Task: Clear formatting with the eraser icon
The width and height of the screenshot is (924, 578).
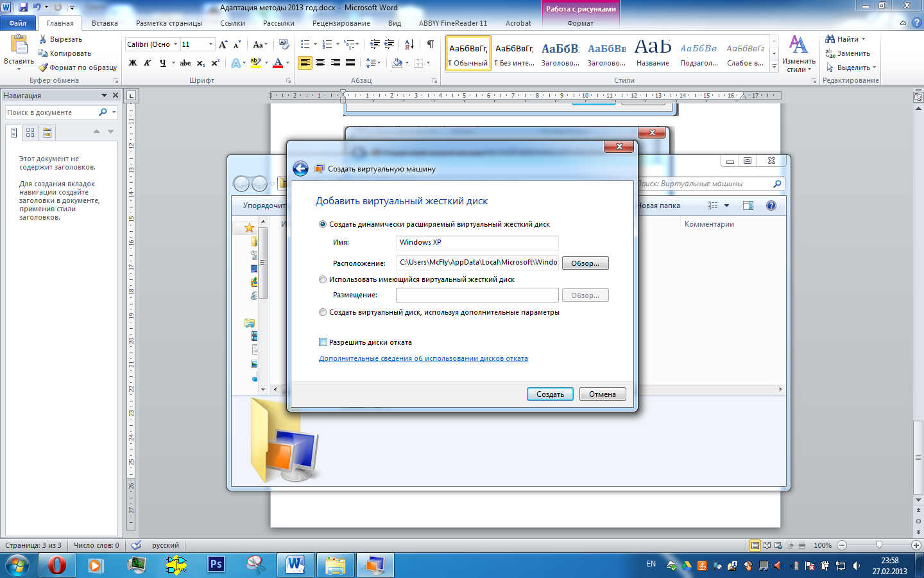Action: click(x=284, y=44)
